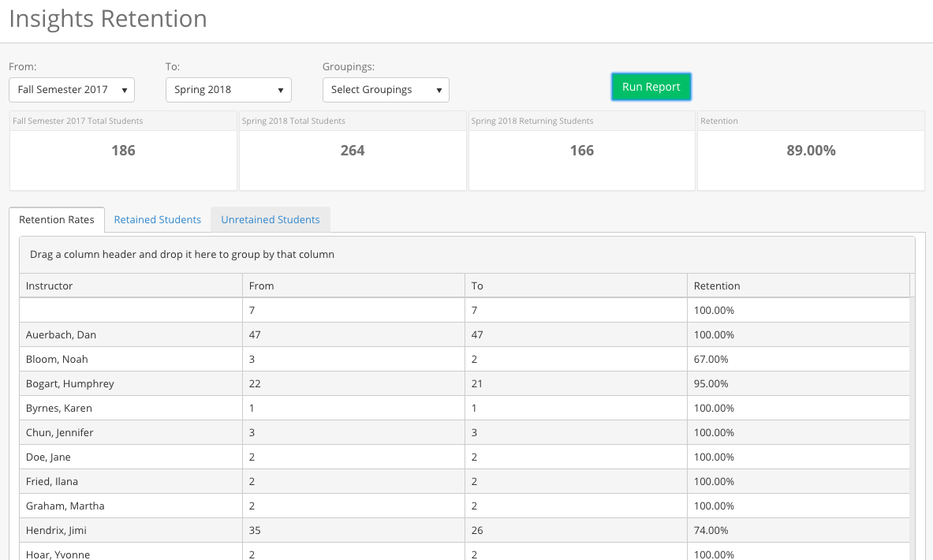Screen dimensions: 933x560
Task: Select the Bogart, Humphrey table row
Action: tap(69, 383)
